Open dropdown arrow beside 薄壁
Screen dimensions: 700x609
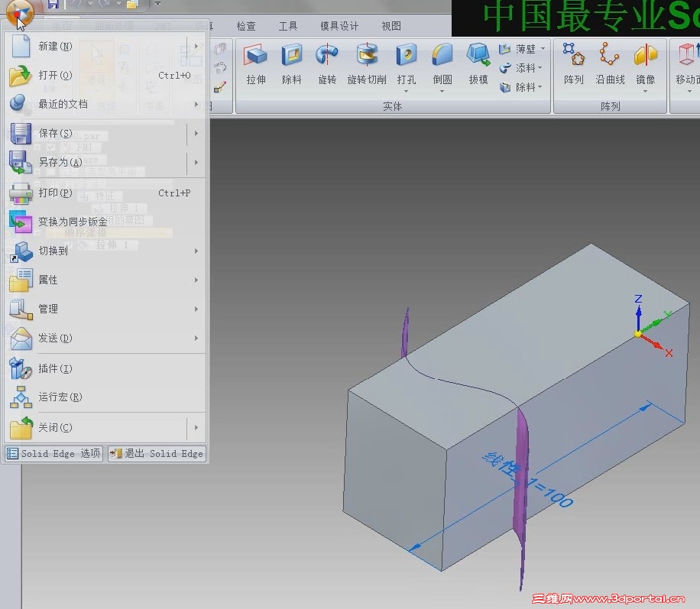coord(543,49)
